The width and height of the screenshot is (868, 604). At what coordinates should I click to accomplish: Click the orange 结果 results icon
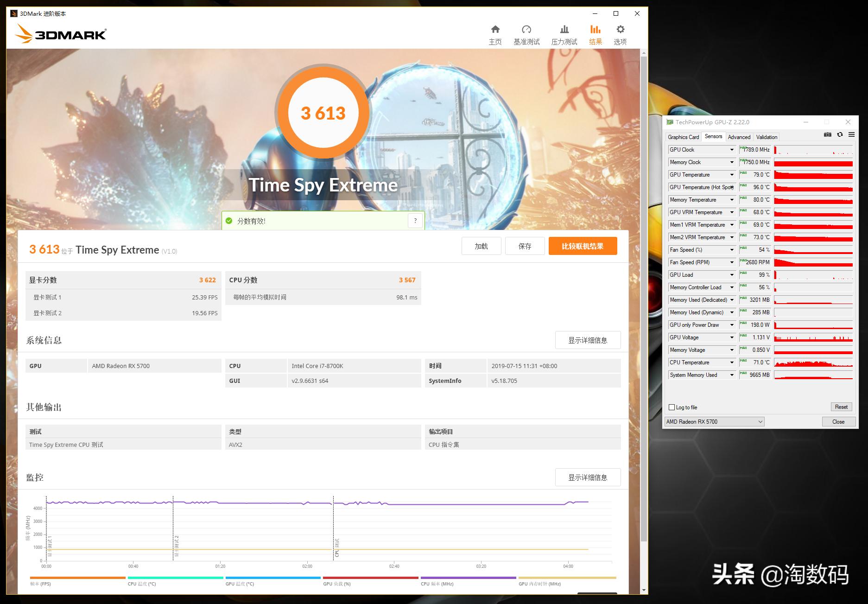pos(596,32)
